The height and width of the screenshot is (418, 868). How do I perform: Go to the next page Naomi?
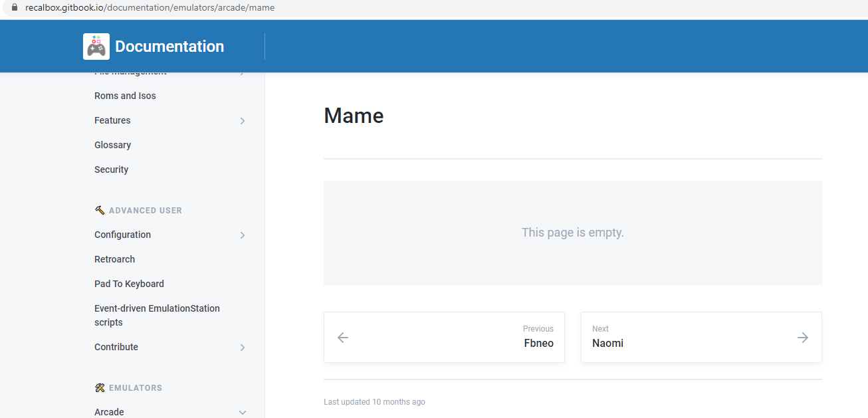[701, 338]
